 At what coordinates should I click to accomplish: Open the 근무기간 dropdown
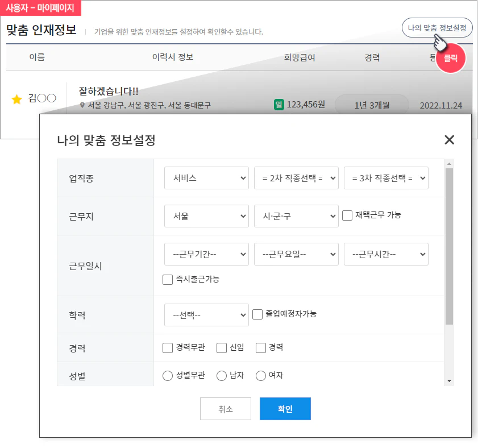[x=206, y=254]
